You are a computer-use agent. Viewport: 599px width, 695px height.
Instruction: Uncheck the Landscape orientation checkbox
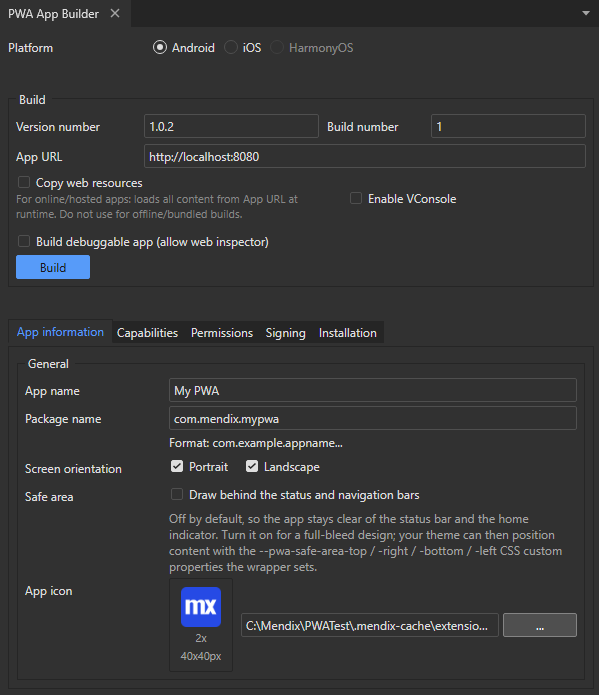252,466
